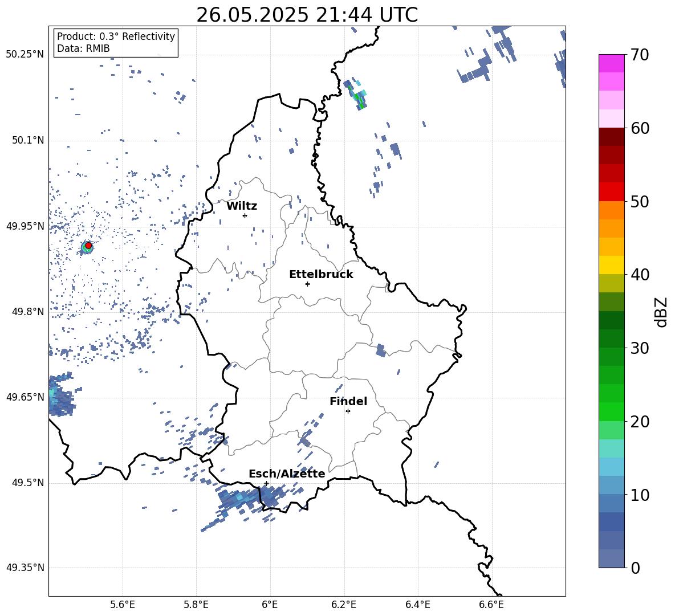
Task: Click the 5.8°E longitude label
Action: 196,605
